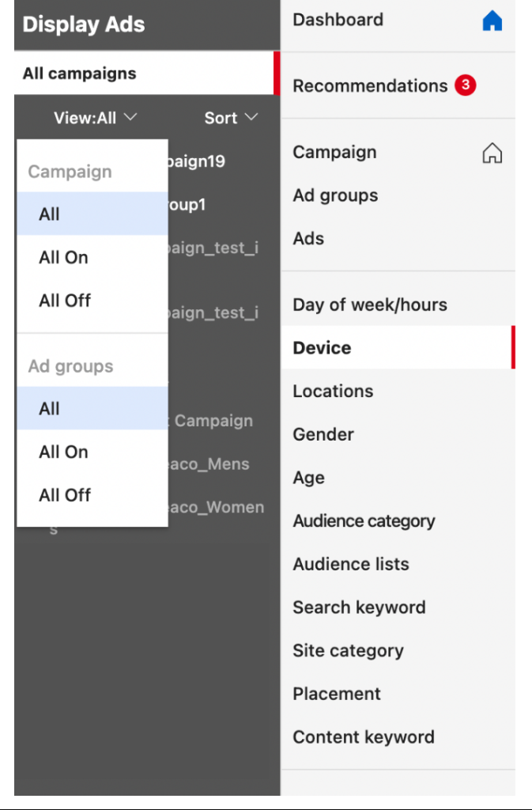
Task: Open Age targeting
Action: coord(308,477)
